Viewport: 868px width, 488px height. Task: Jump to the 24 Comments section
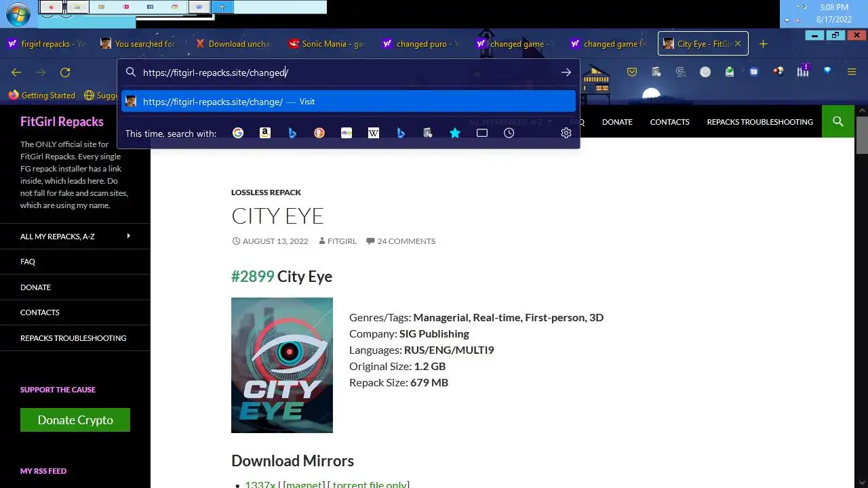(x=406, y=241)
